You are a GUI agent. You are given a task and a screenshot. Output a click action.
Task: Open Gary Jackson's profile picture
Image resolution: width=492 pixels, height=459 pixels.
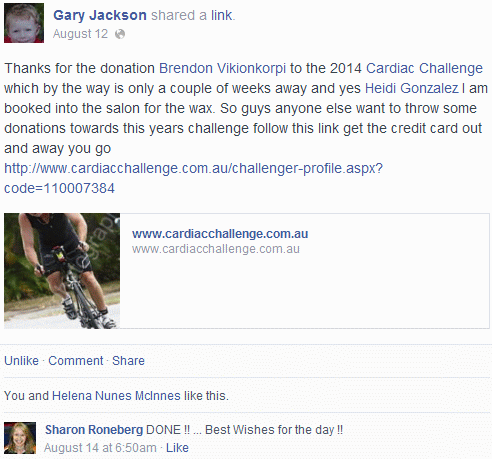click(x=24, y=23)
